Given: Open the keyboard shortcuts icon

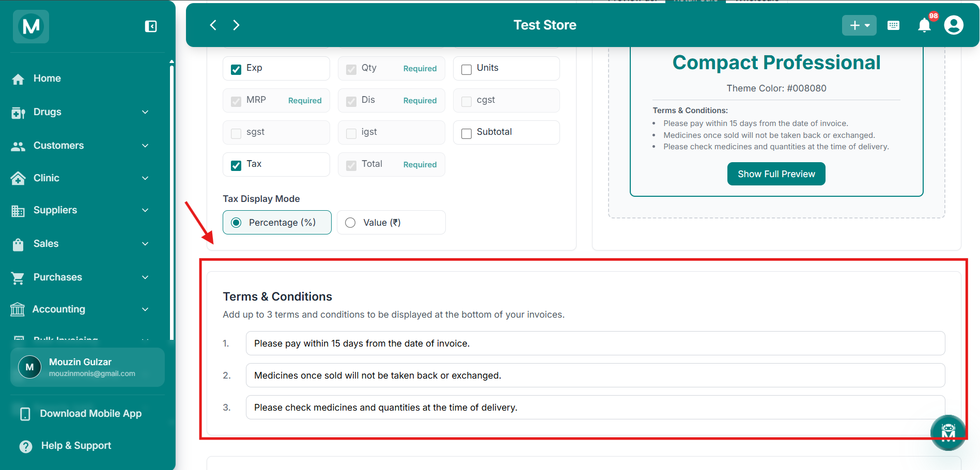Looking at the screenshot, I should (x=893, y=25).
